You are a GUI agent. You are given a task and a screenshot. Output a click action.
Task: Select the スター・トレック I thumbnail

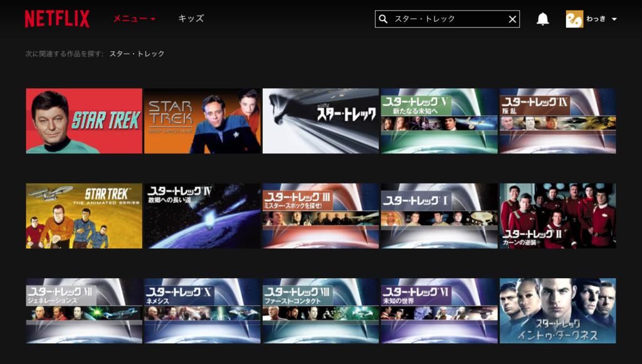click(x=439, y=216)
